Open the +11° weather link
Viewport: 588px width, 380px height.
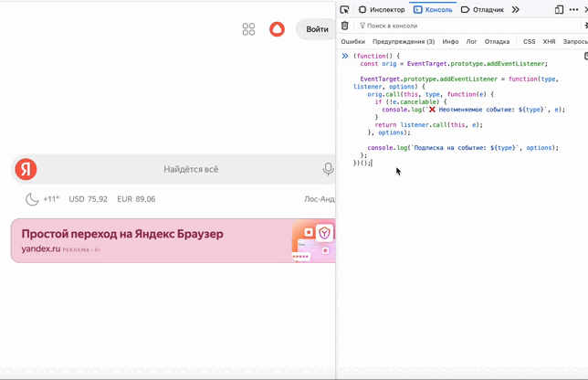pos(51,199)
